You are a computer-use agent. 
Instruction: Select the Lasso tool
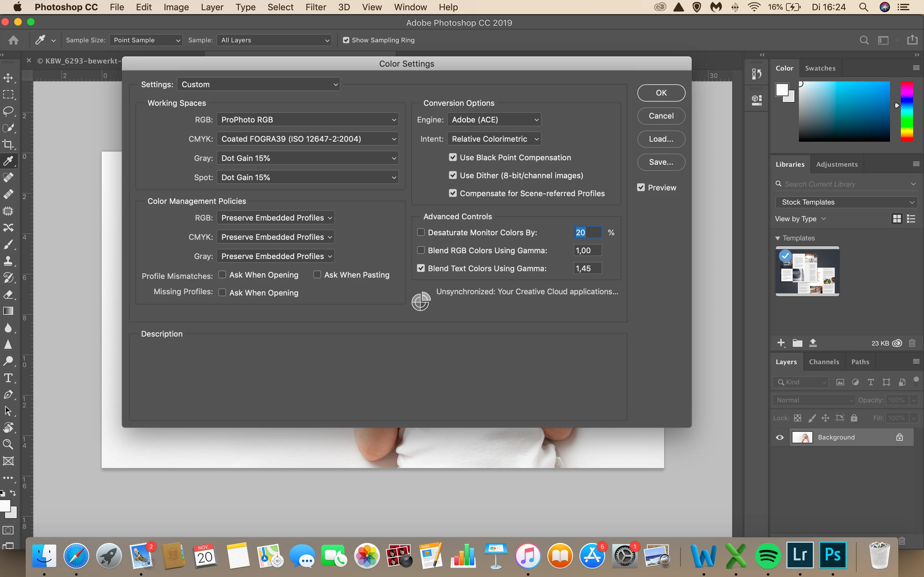pyautogui.click(x=8, y=111)
